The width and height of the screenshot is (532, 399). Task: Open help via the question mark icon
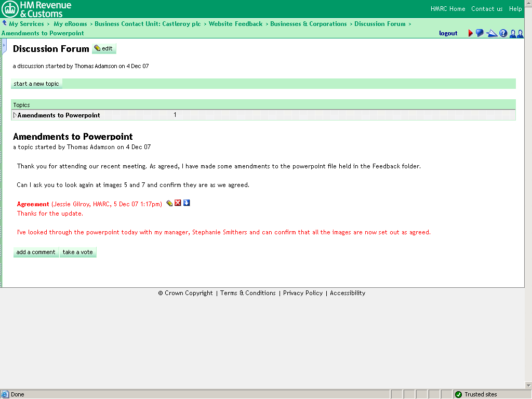503,33
